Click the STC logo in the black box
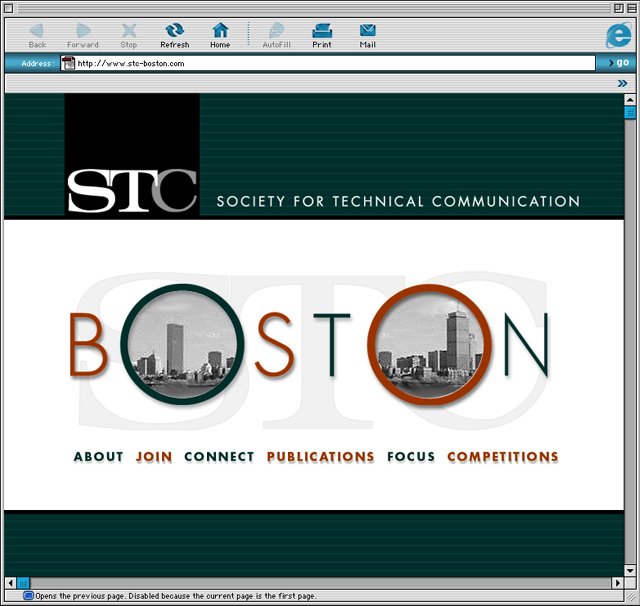 tap(132, 191)
